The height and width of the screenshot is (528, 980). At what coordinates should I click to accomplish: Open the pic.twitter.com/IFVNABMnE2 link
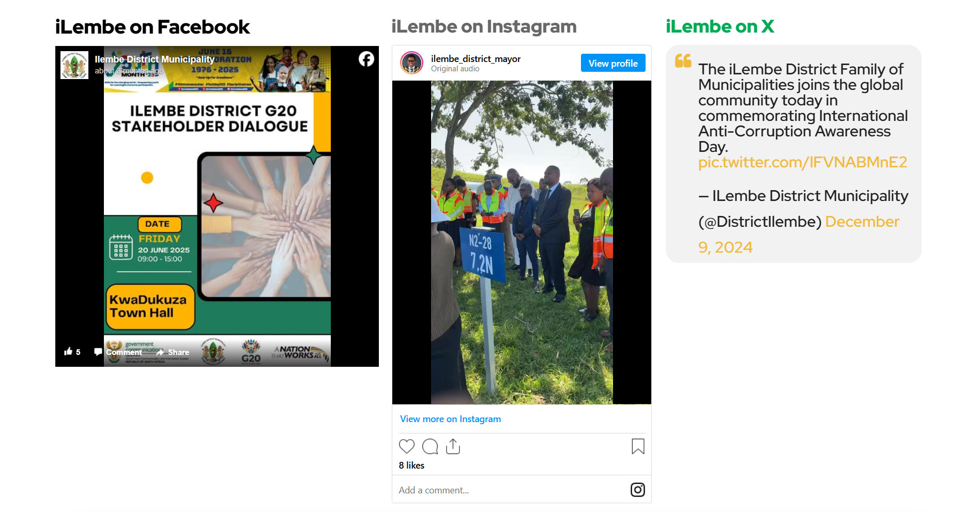(x=803, y=162)
